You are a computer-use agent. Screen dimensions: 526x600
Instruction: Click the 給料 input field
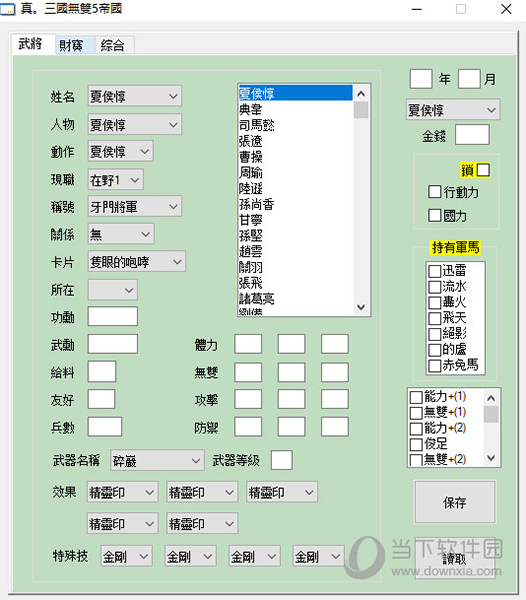[x=102, y=371]
